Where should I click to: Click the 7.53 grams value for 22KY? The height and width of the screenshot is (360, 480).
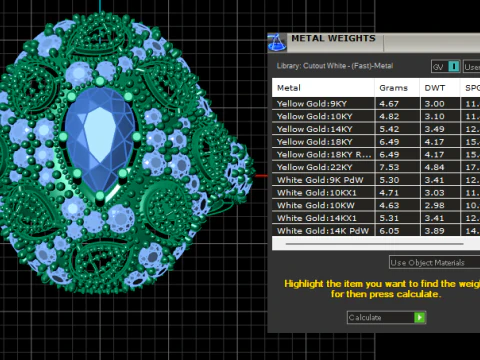click(389, 167)
